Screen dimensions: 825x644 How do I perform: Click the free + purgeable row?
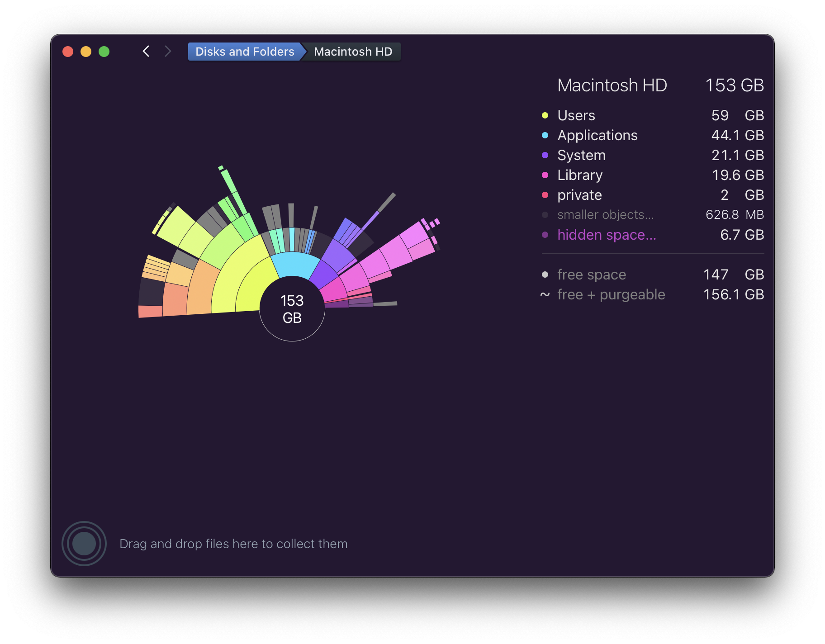click(x=652, y=294)
